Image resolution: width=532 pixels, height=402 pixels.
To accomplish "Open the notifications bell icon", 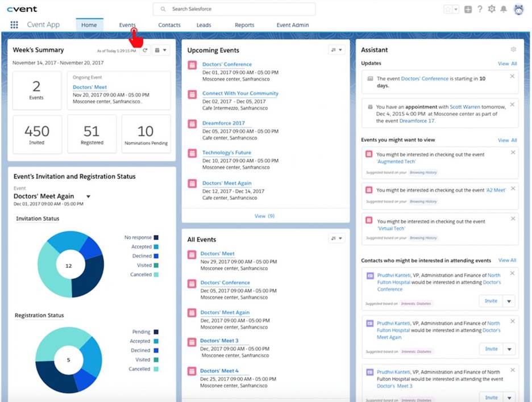I will [504, 9].
